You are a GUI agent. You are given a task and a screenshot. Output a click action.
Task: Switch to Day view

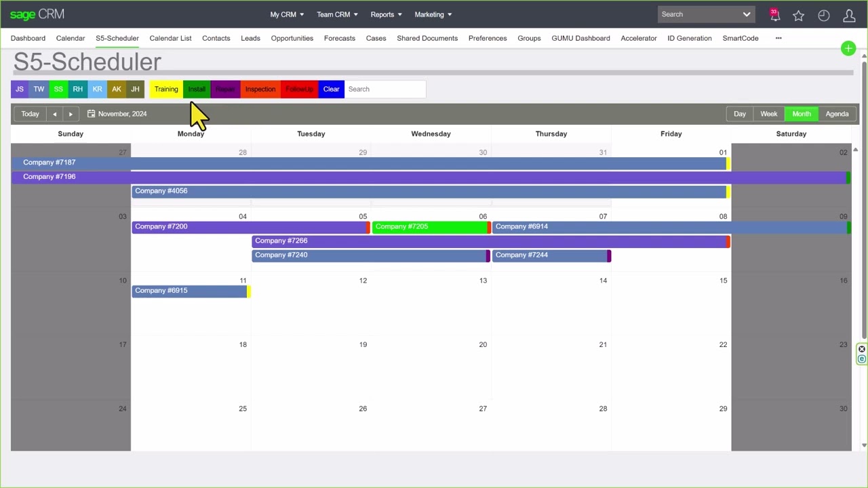tap(740, 114)
